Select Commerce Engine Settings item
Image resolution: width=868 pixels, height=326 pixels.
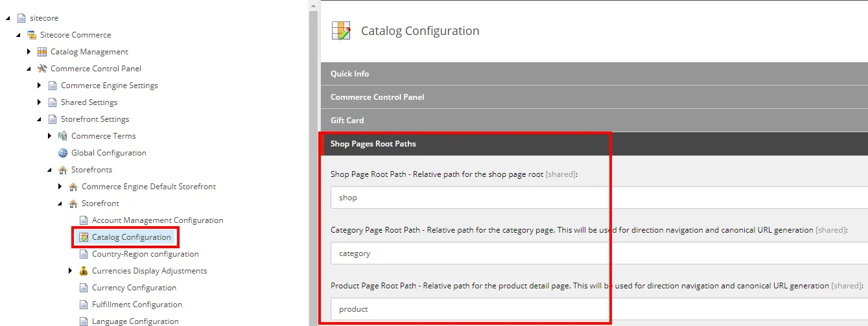pyautogui.click(x=110, y=86)
